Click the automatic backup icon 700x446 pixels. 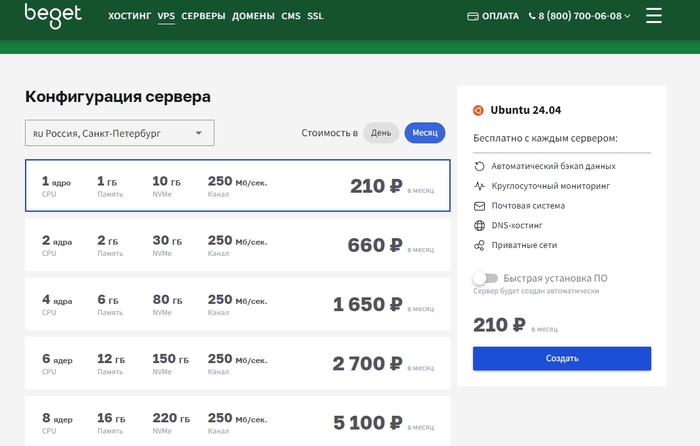tap(480, 166)
